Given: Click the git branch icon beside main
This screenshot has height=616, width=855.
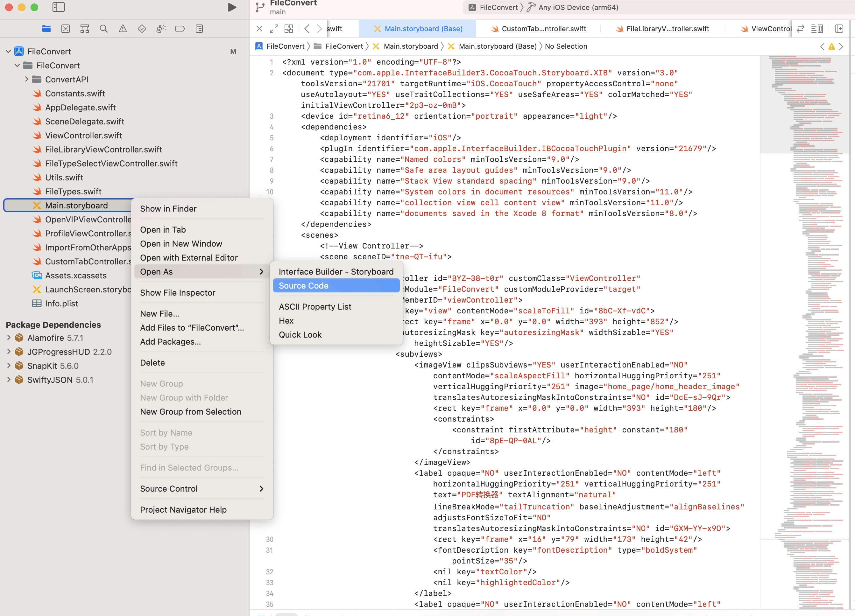Looking at the screenshot, I should click(x=260, y=7).
